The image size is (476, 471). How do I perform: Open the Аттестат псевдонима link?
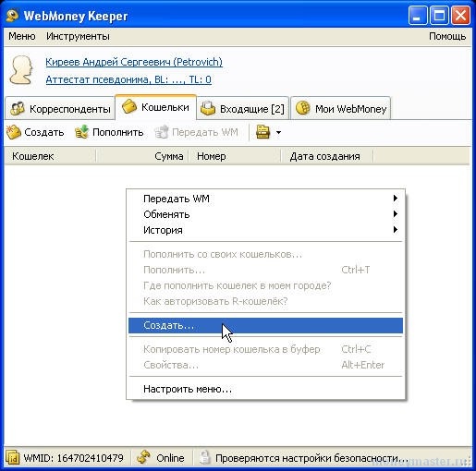(128, 79)
